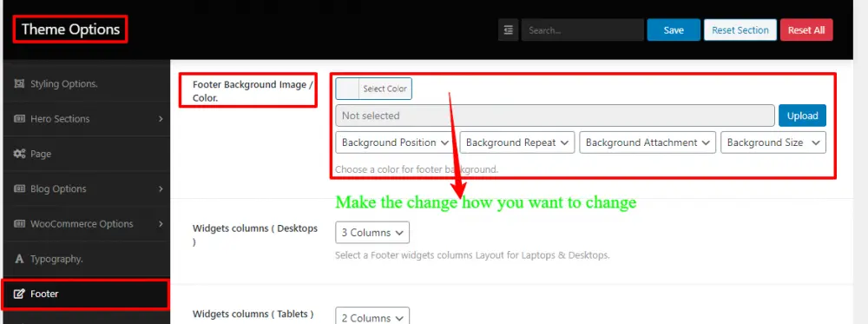Click the Footer edit icon in sidebar
This screenshot has width=868, height=324.
(19, 294)
